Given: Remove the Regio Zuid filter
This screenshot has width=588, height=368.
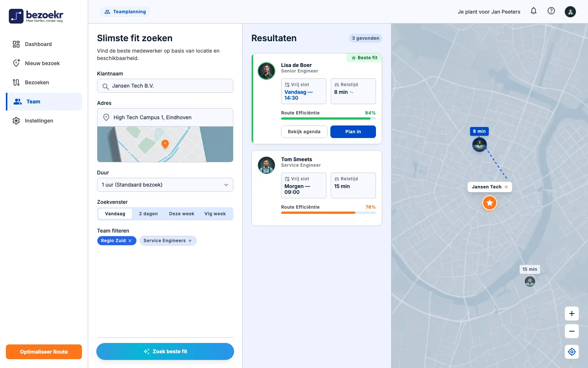Looking at the screenshot, I should click(x=130, y=241).
